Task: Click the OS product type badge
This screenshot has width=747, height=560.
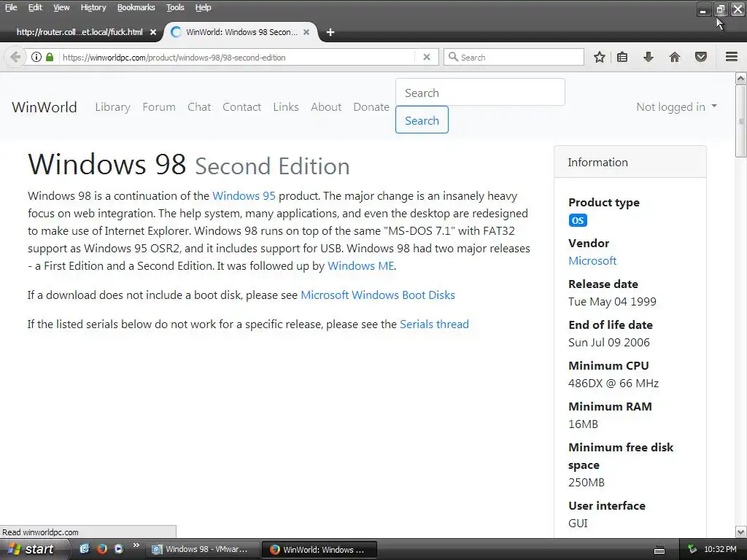Action: pos(578,220)
